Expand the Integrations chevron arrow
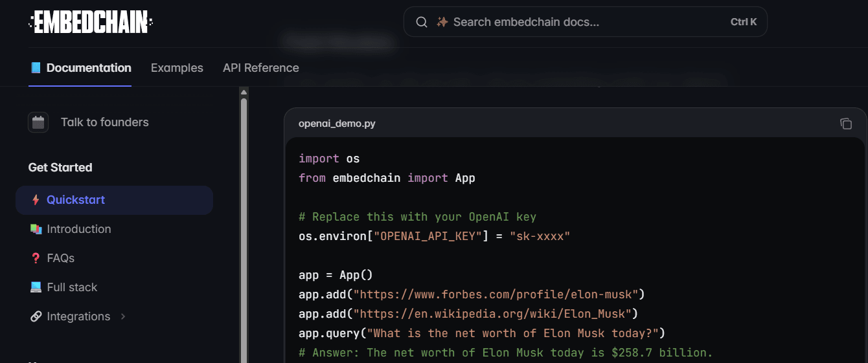Viewport: 868px width, 363px height. [x=123, y=316]
